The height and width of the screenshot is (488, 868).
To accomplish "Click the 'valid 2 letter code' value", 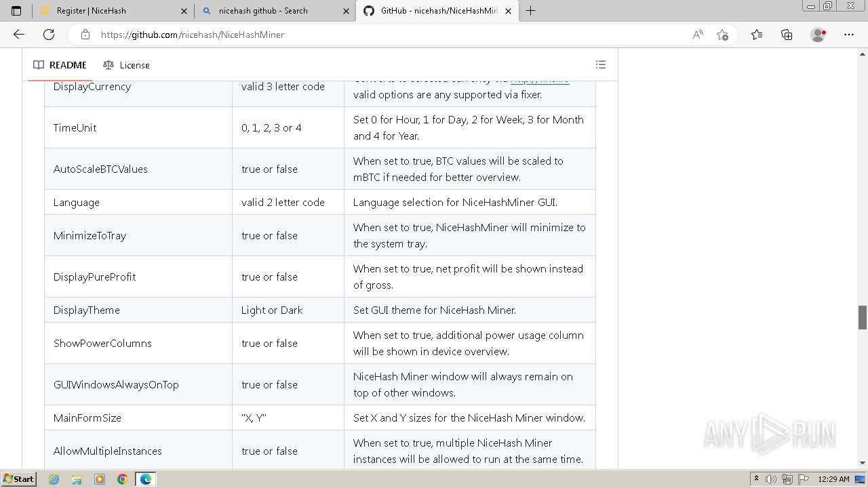I will click(283, 202).
